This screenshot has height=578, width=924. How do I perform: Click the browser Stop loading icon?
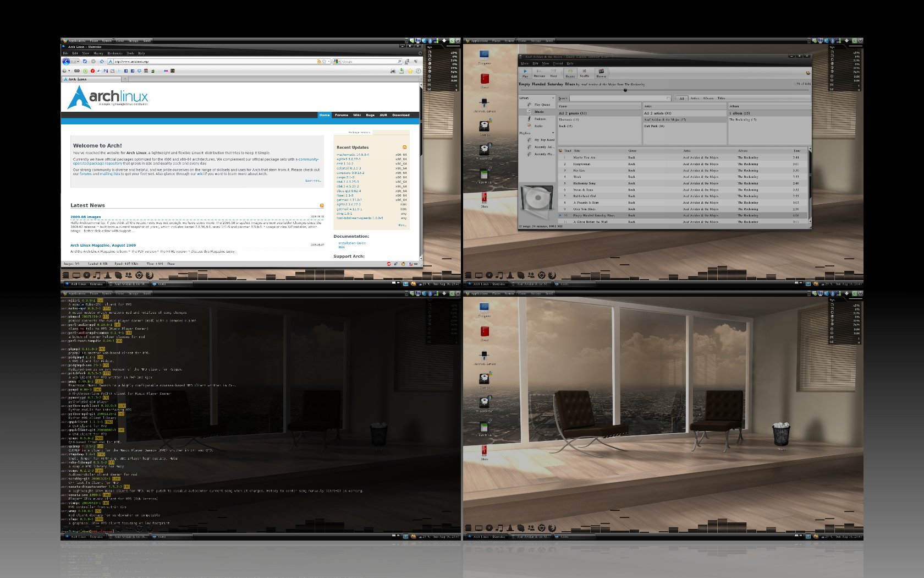click(94, 61)
